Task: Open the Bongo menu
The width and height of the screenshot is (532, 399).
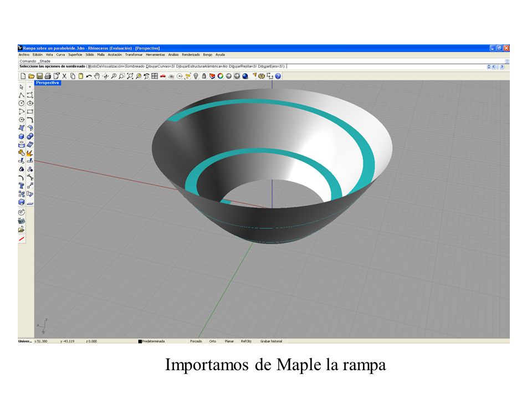Action: (207, 55)
